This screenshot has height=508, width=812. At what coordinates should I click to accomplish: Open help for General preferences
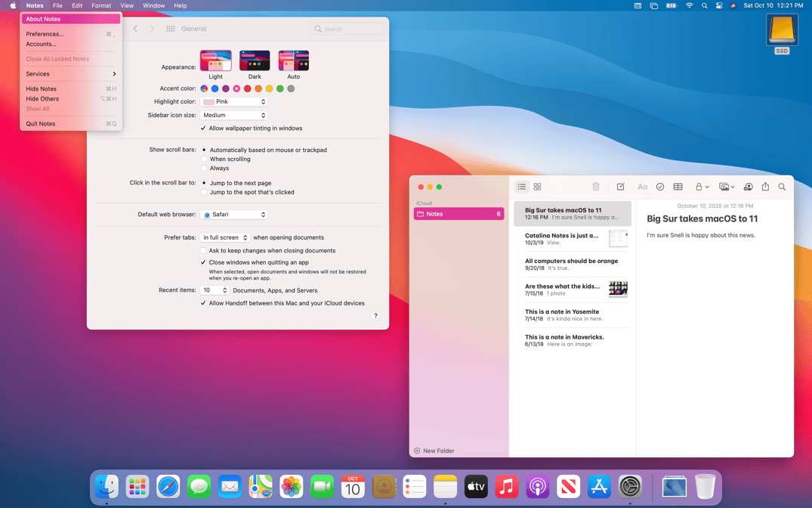(x=375, y=316)
